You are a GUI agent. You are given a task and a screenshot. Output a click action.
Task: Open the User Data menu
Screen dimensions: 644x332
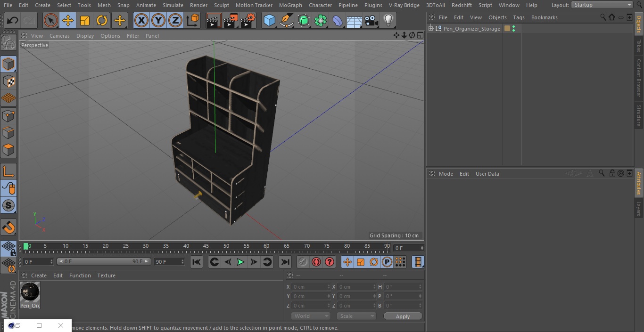[x=487, y=174]
